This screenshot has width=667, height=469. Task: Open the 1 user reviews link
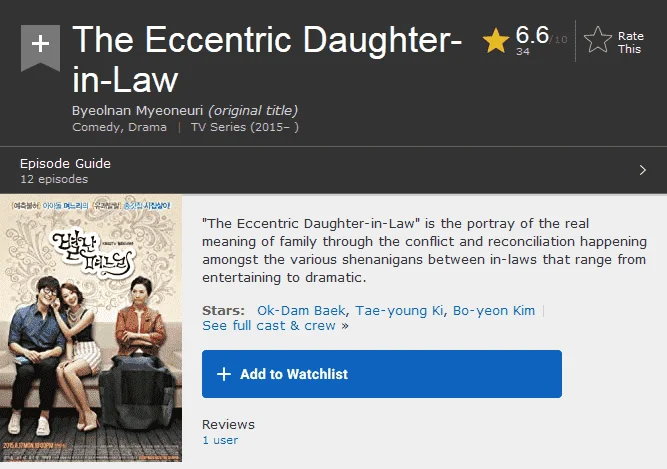click(x=220, y=440)
